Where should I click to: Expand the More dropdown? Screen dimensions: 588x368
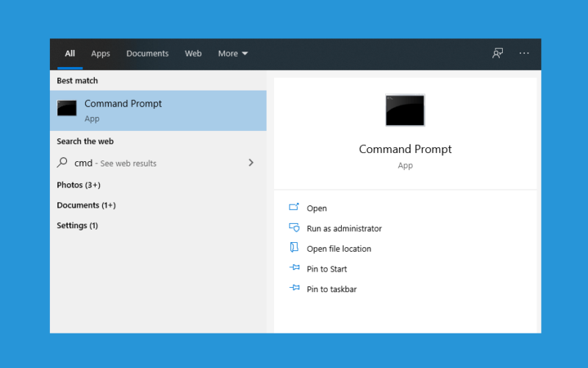[233, 53]
